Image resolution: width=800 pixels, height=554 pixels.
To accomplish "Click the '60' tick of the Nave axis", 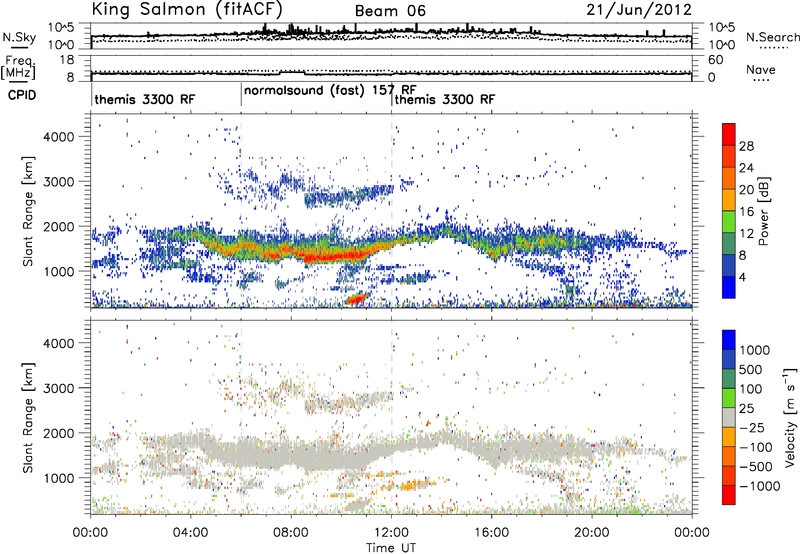I will 716,60.
